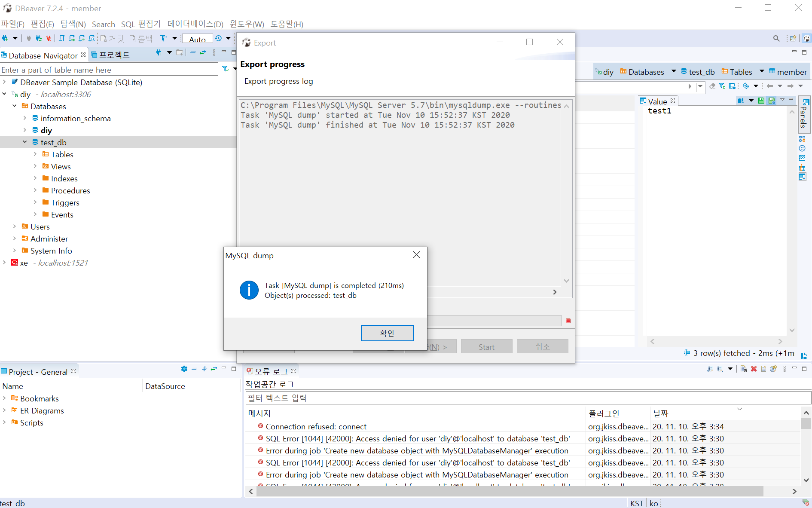
Task: Click the red X delete log icon
Action: tap(754, 369)
